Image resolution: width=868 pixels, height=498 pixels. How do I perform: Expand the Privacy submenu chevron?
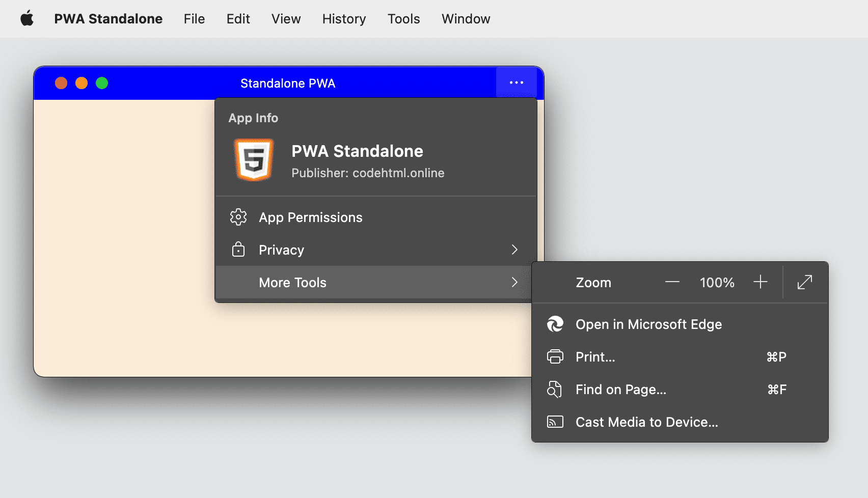click(514, 250)
